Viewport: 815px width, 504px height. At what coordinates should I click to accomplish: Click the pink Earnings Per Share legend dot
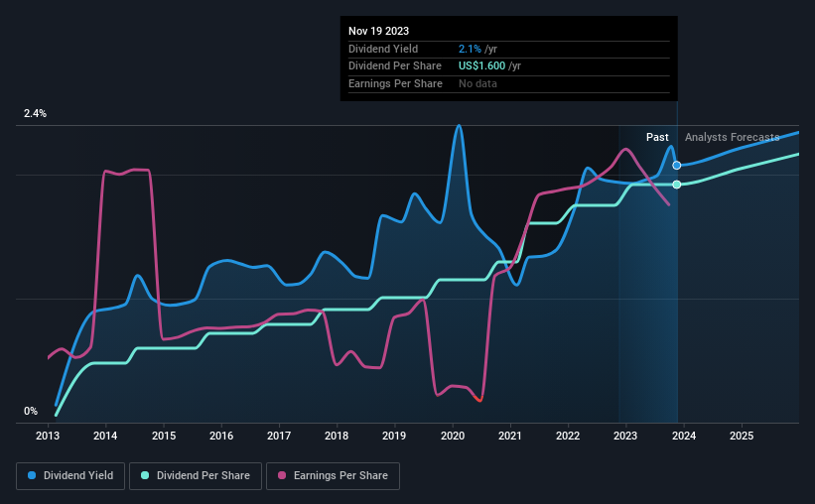282,475
